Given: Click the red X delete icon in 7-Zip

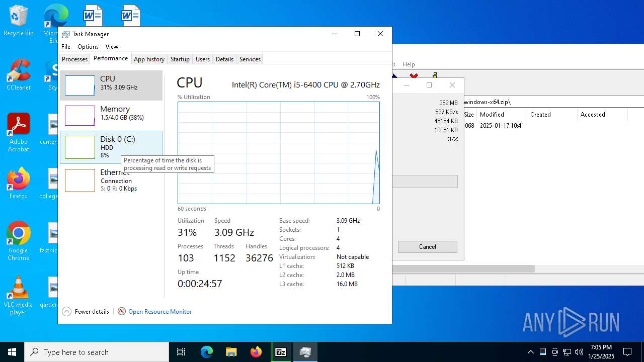Looking at the screenshot, I should [x=414, y=76].
